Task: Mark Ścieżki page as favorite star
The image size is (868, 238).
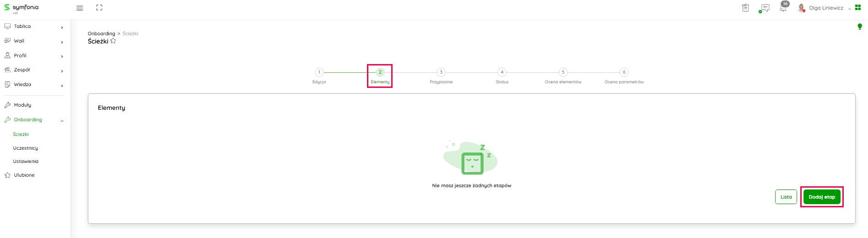Action: point(113,41)
